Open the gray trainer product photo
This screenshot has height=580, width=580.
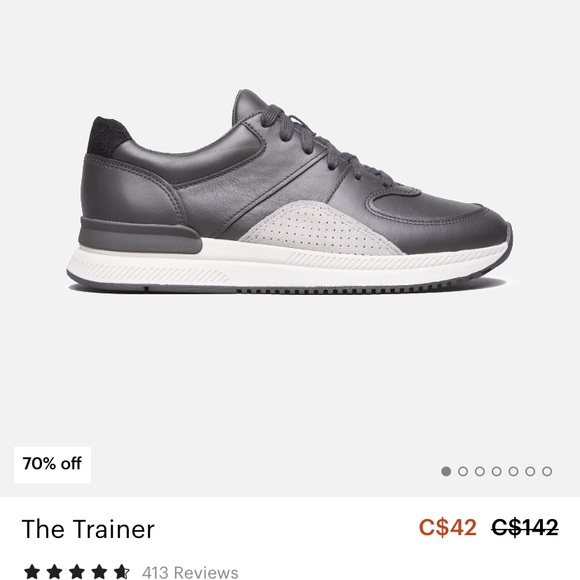click(290, 192)
